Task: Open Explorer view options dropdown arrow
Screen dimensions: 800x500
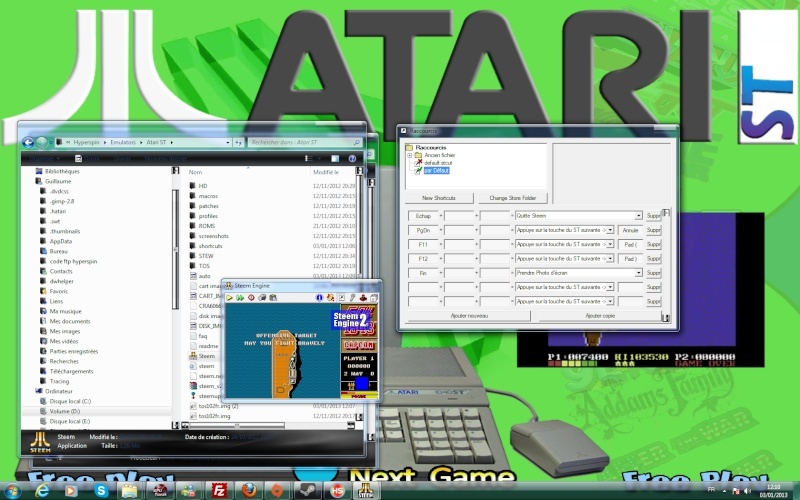Action: point(319,159)
